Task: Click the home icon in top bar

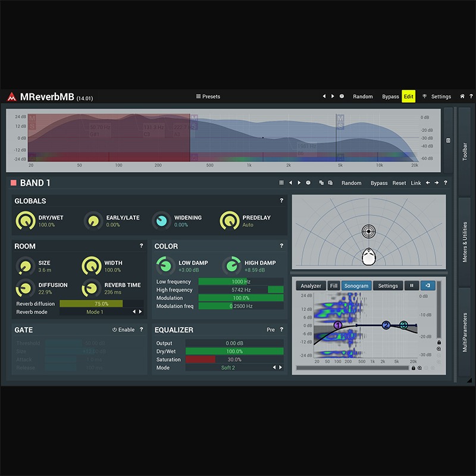Action: 462,96
